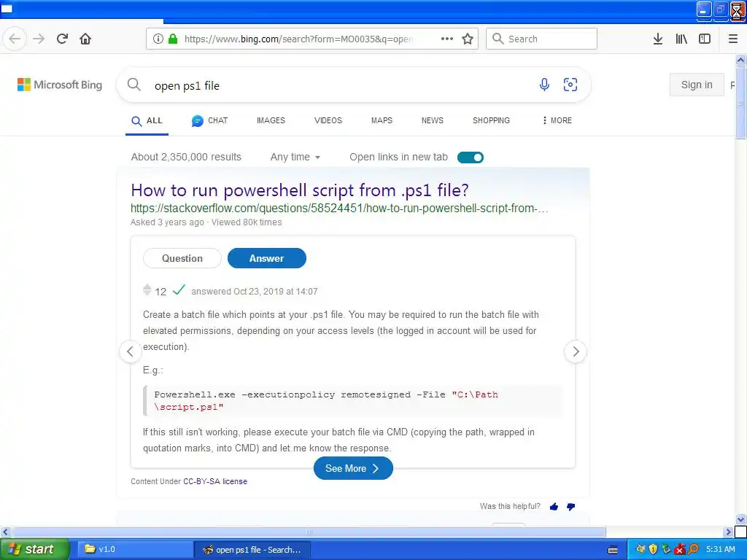Click the horizontal scrollbar left arrow
The width and height of the screenshot is (747, 560).
[5, 532]
